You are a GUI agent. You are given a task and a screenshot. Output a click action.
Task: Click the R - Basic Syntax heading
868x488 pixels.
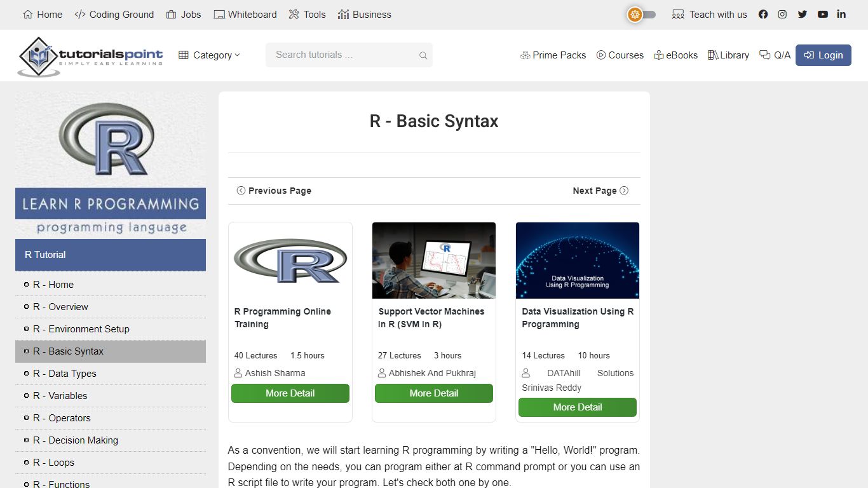coord(434,121)
